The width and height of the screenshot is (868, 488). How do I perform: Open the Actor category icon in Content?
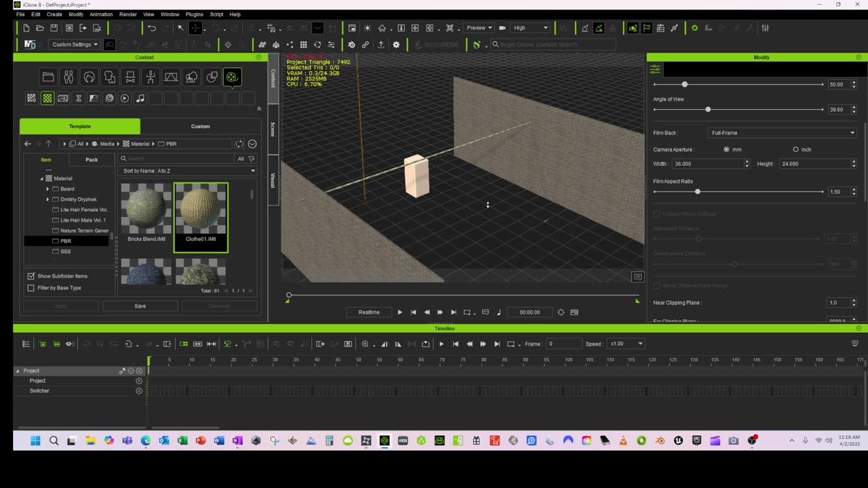coord(68,77)
